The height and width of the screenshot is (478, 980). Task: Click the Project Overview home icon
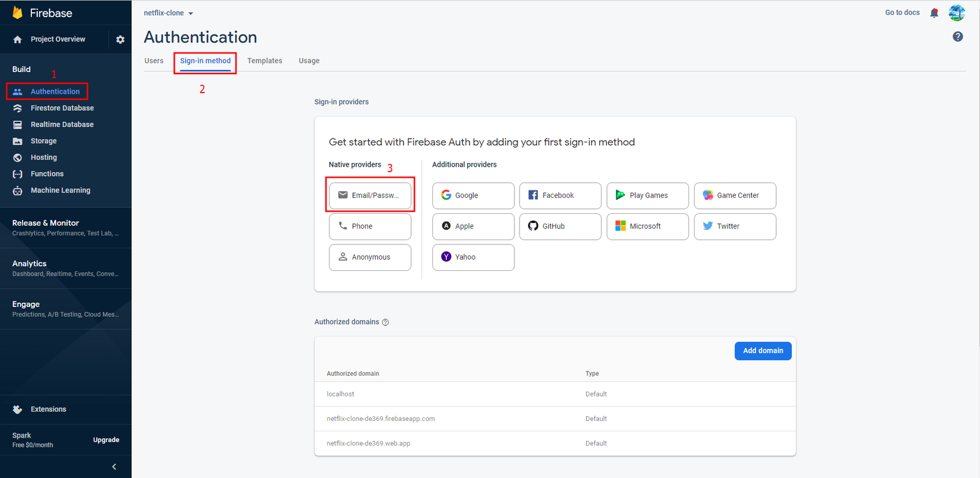[17, 39]
